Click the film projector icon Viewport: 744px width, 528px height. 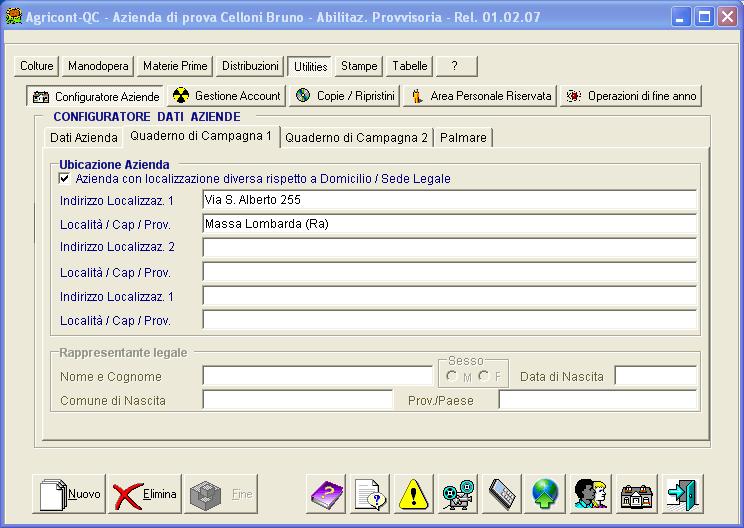(458, 494)
